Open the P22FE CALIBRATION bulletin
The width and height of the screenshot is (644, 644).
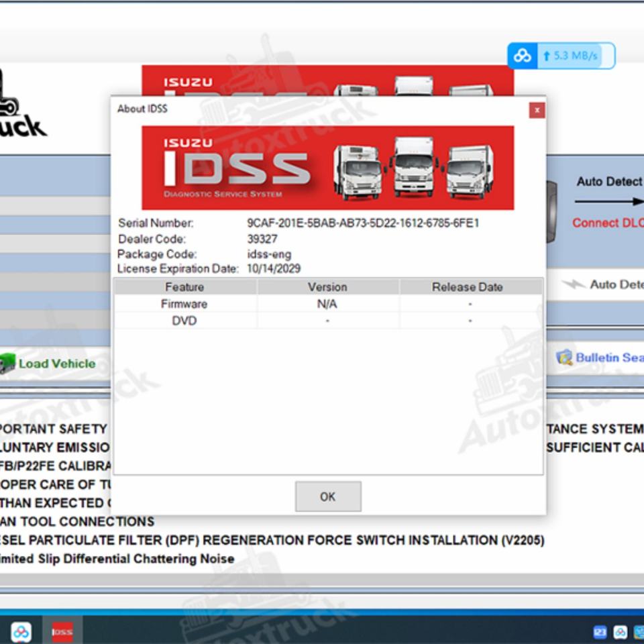pos(56,466)
